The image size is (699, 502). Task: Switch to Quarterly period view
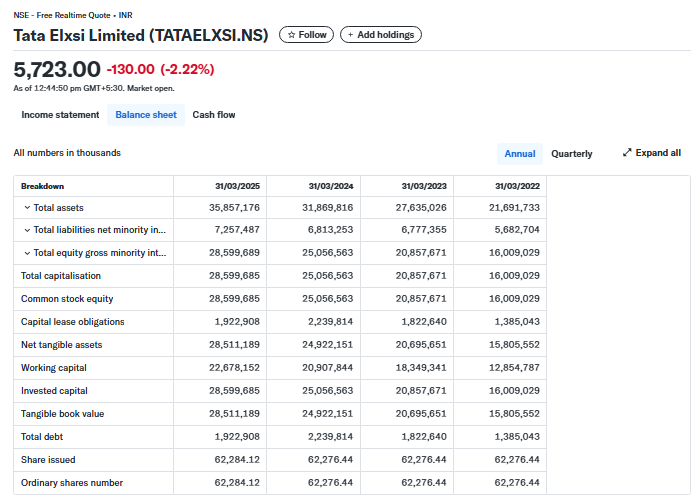(572, 154)
